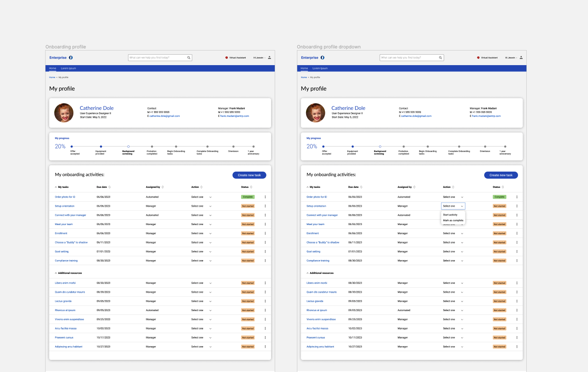Click Catherine Dole profile photo in left frame

[64, 113]
